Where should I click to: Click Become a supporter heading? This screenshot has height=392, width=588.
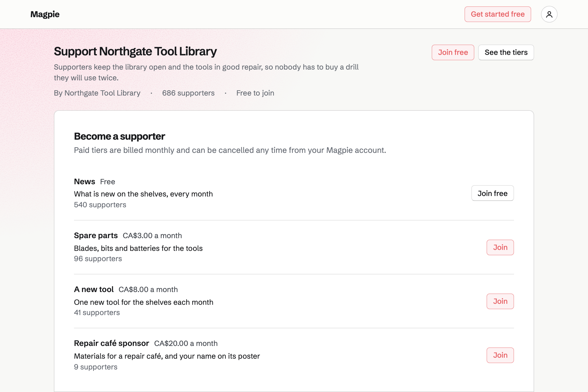(120, 136)
